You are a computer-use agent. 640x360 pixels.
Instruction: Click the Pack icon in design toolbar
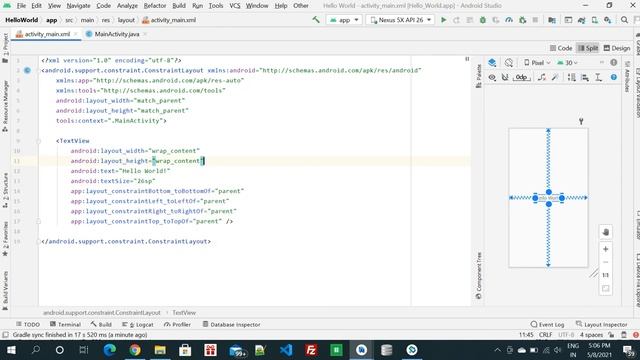(x=571, y=77)
